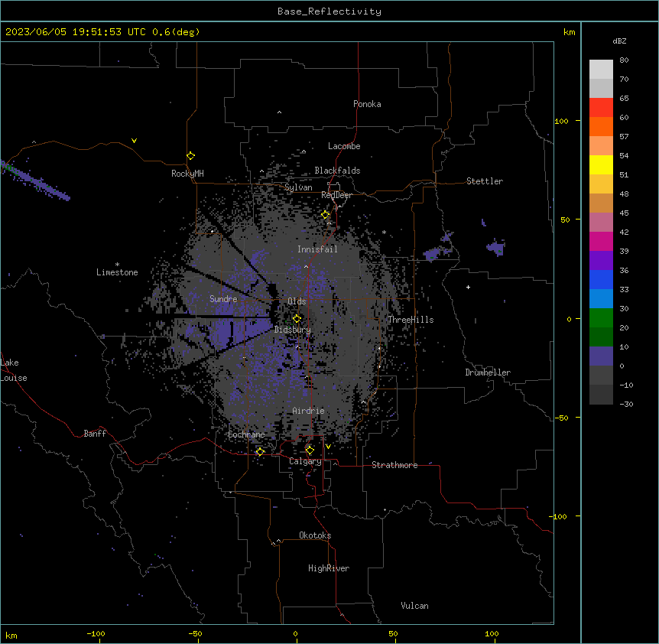Click the Calgary city label

305,461
